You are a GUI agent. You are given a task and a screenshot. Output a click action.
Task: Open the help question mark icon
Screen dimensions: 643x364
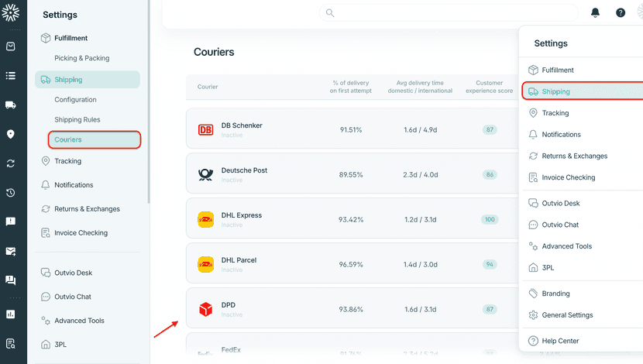click(621, 13)
